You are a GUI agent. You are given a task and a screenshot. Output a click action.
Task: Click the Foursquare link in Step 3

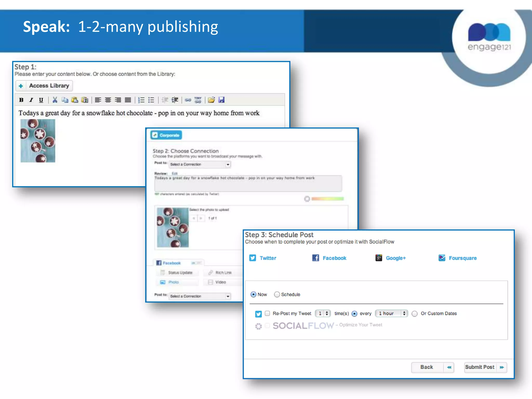463,258
